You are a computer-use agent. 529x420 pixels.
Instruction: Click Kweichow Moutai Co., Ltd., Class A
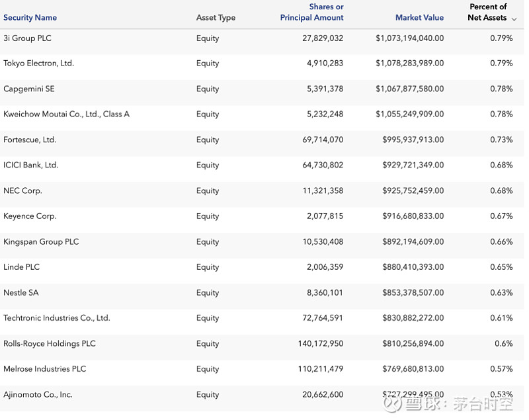[x=66, y=114]
